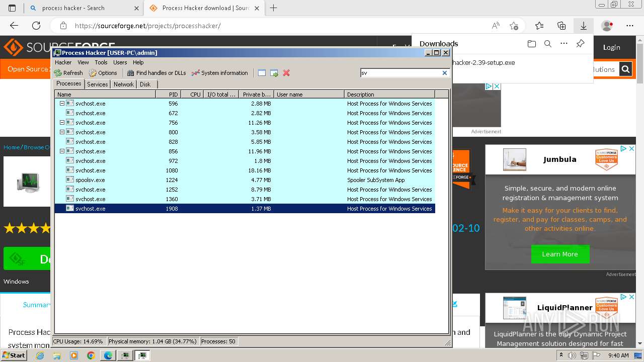Image resolution: width=644 pixels, height=362 pixels.
Task: Sort by Description column header
Action: pos(389,95)
